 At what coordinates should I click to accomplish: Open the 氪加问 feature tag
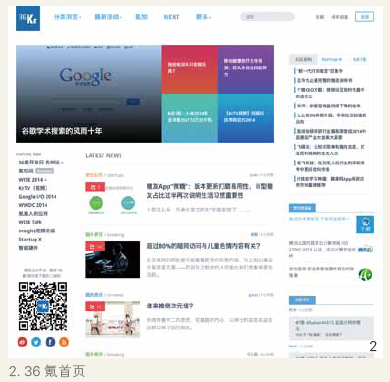26,171
